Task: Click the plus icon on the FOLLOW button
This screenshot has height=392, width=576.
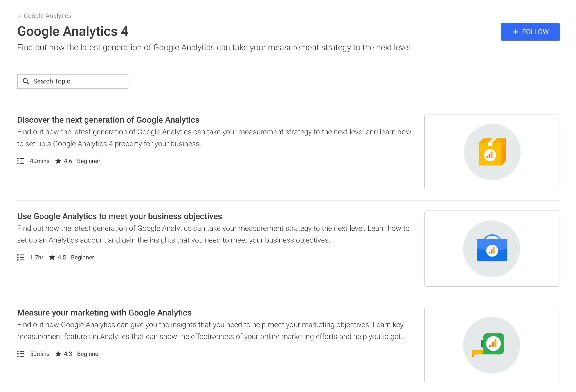Action: [515, 32]
